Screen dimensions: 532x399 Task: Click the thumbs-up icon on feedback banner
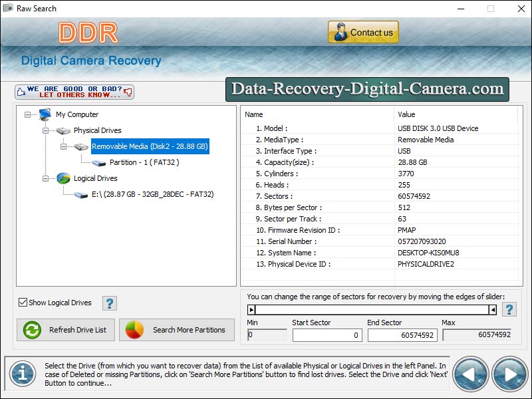[x=21, y=92]
